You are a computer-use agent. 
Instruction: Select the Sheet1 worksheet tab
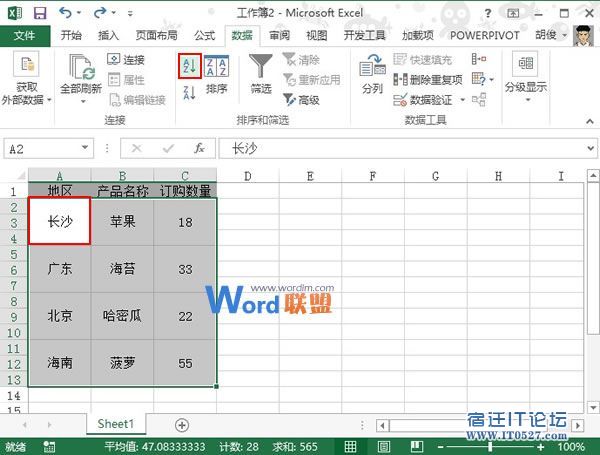116,424
